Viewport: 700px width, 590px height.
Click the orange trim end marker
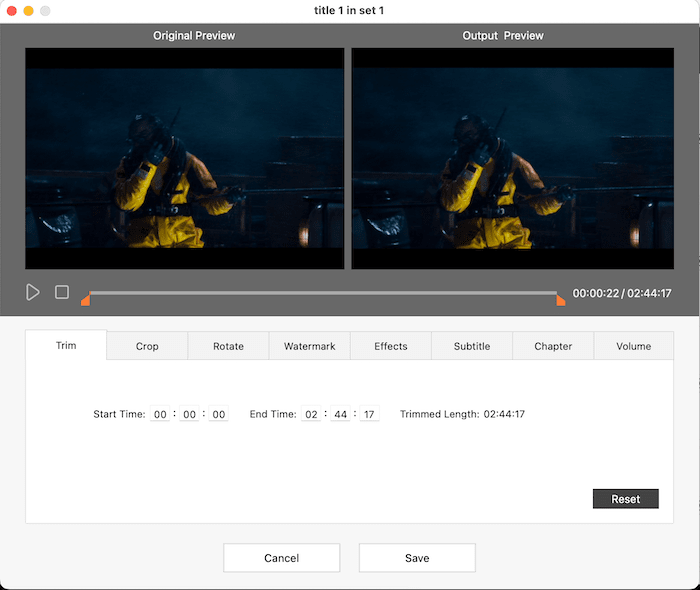tap(561, 299)
